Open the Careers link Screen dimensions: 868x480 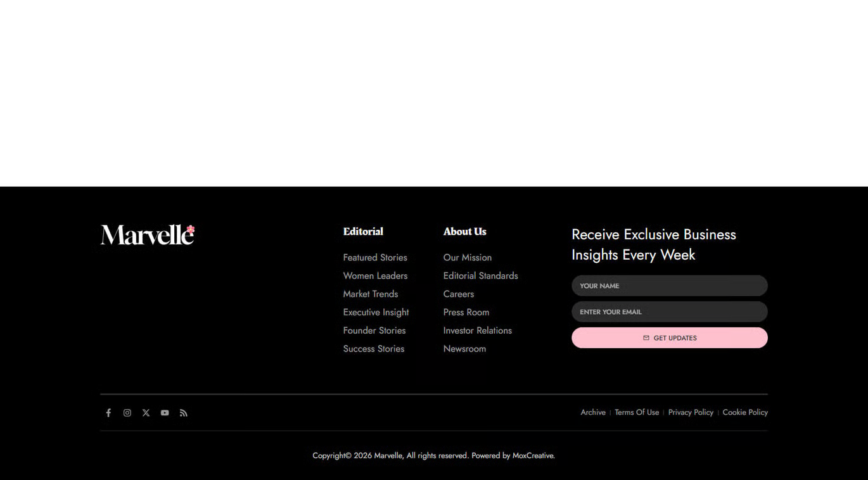click(458, 294)
